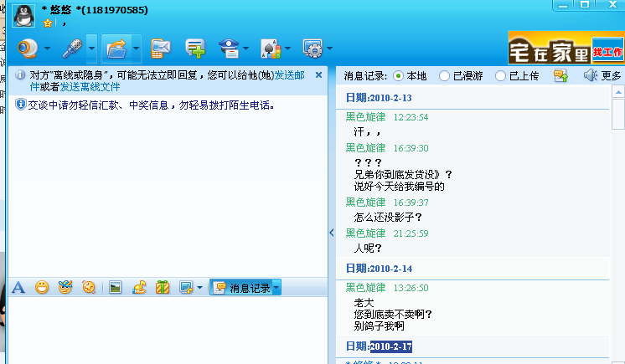Click the upload message records icon
The width and height of the screenshot is (625, 364).
[560, 75]
